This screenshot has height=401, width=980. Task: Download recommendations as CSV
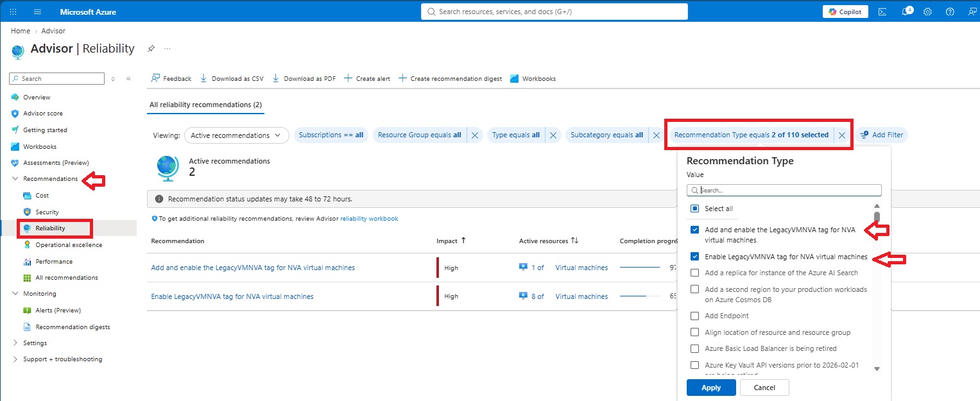[x=232, y=78]
